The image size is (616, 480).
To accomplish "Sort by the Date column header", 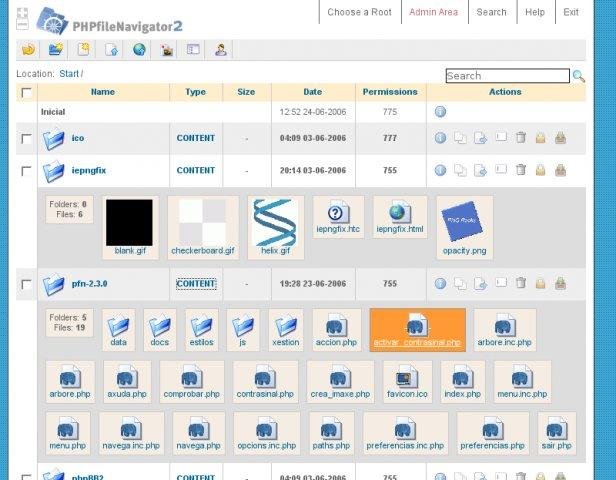I will tap(313, 92).
